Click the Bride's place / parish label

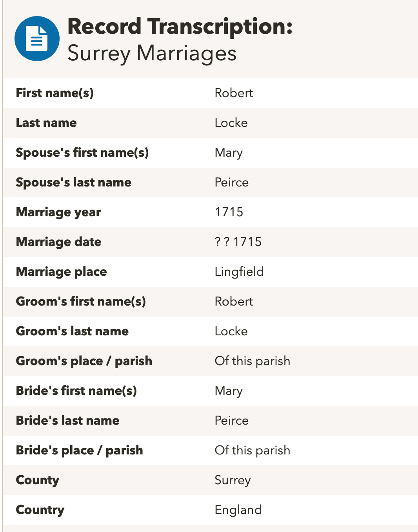click(79, 451)
